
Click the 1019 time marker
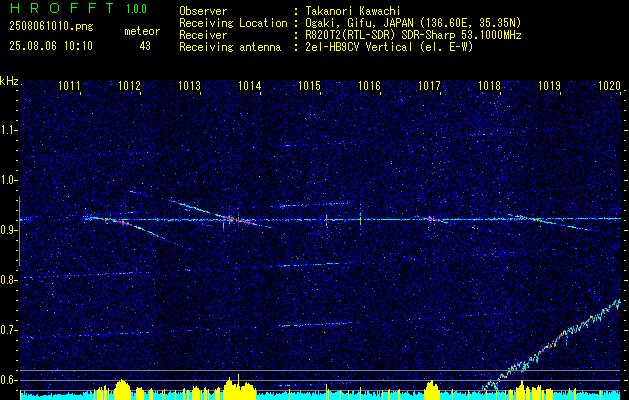coord(549,85)
